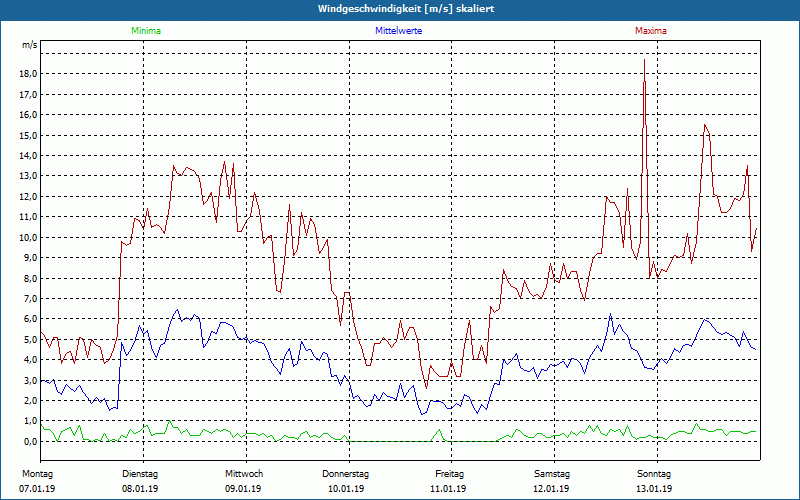
Task: Click the 18,0 y-axis value
Action: 29,74
